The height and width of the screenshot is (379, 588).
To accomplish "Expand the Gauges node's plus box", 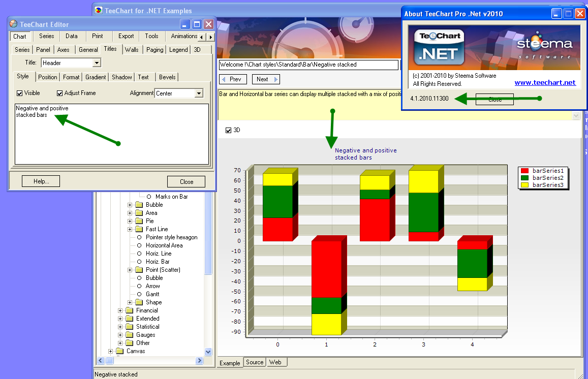I will tap(120, 335).
